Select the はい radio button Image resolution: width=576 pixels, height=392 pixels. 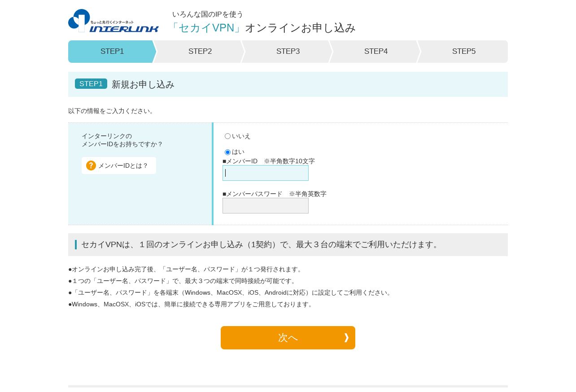[x=227, y=152]
